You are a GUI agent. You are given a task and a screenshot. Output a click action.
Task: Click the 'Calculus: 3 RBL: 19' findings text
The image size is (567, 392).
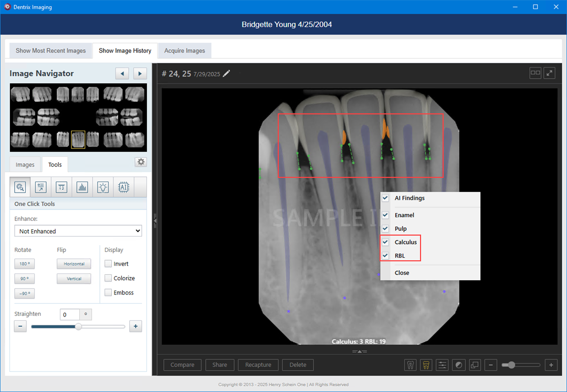(x=359, y=342)
